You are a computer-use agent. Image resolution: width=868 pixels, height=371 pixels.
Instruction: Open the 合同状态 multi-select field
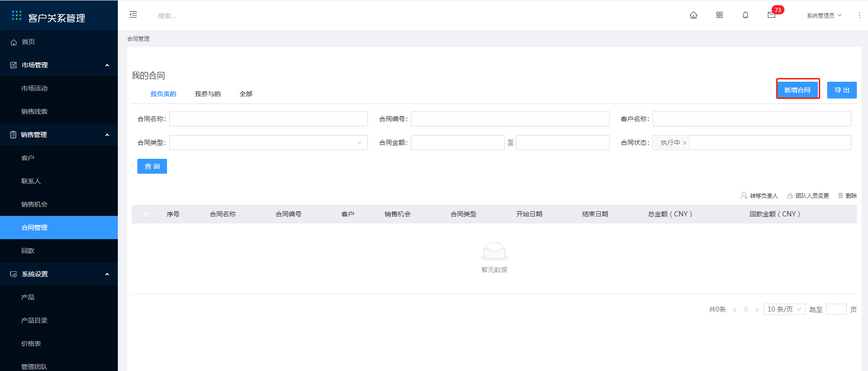pyautogui.click(x=752, y=143)
